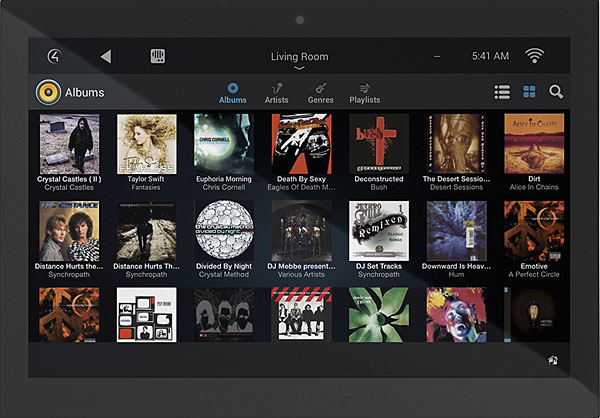Click the 'Hum' artist label
The height and width of the screenshot is (418, 600).
coord(457,274)
